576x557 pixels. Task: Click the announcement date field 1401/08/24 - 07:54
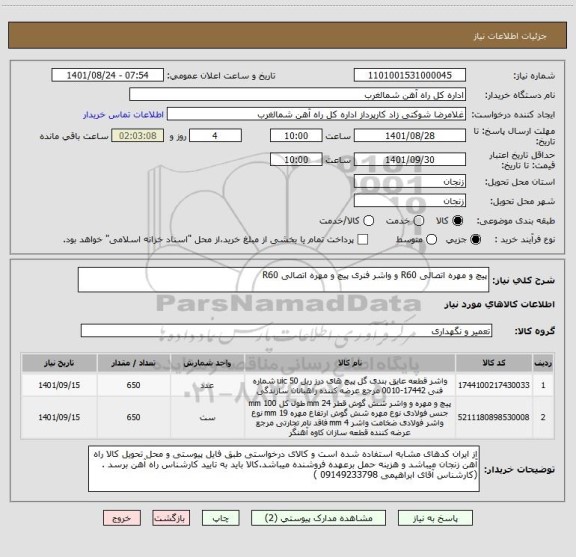[107, 75]
